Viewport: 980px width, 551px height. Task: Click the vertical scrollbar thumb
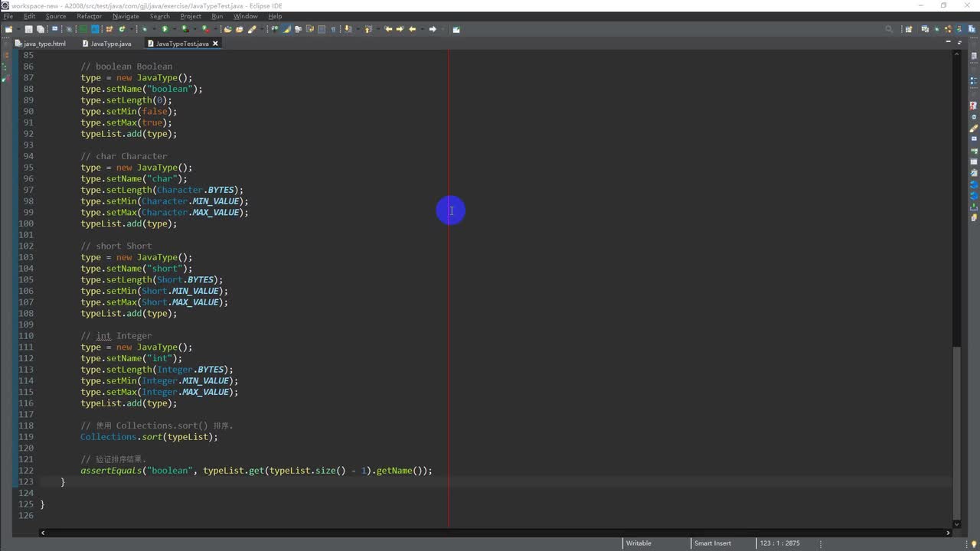[956, 432]
